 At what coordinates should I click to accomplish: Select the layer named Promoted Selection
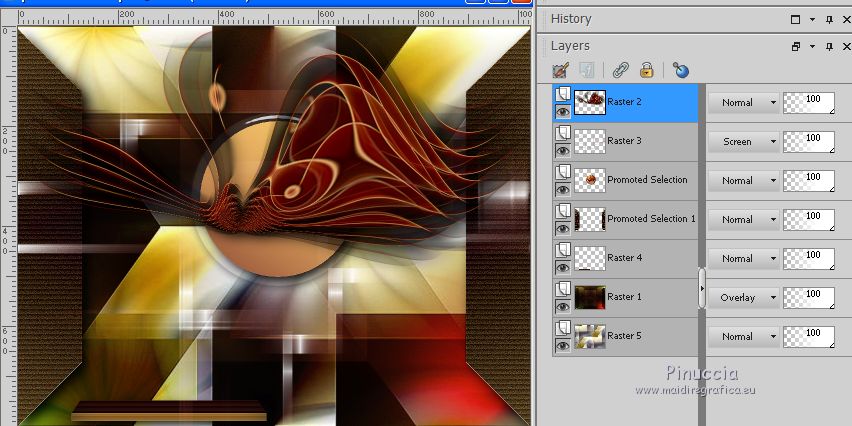tap(647, 180)
